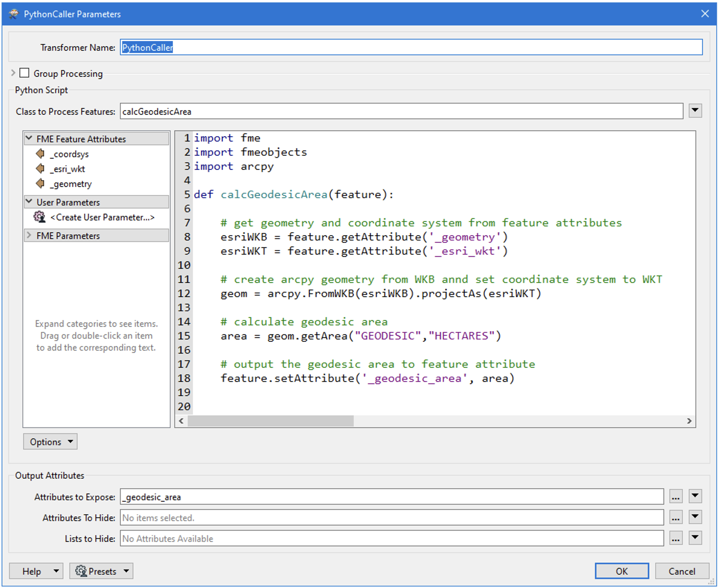Viewport: 720px width, 588px height.
Task: Open Attributes To Hide ellipsis picker
Action: pos(675,518)
